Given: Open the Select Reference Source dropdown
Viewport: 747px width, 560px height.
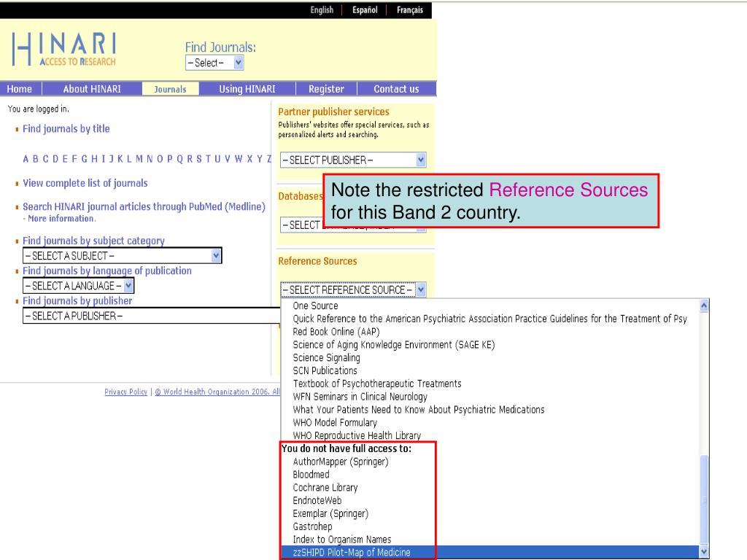Looking at the screenshot, I should tap(353, 290).
